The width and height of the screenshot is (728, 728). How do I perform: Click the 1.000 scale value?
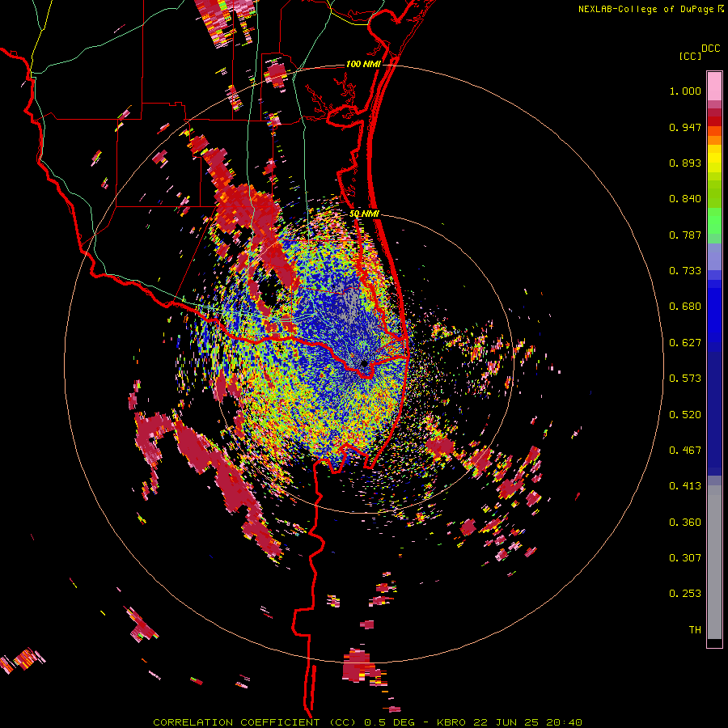pos(685,91)
